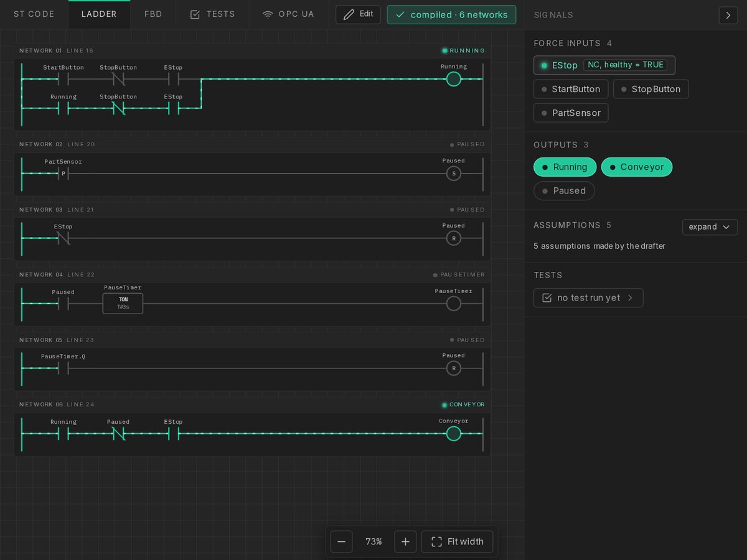Click the PartSensor rising-edge contact
This screenshot has height=560, width=747.
pos(63,174)
